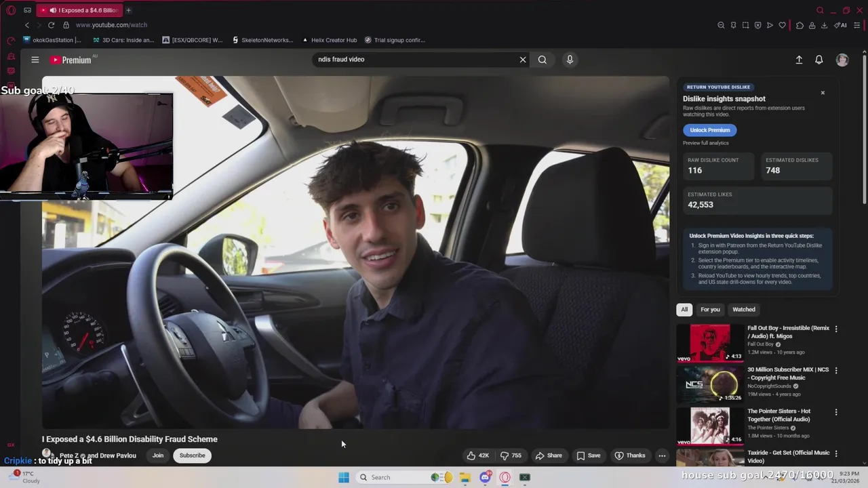The image size is (868, 488).
Task: Select the 'Watched' filter chip
Action: (x=744, y=310)
